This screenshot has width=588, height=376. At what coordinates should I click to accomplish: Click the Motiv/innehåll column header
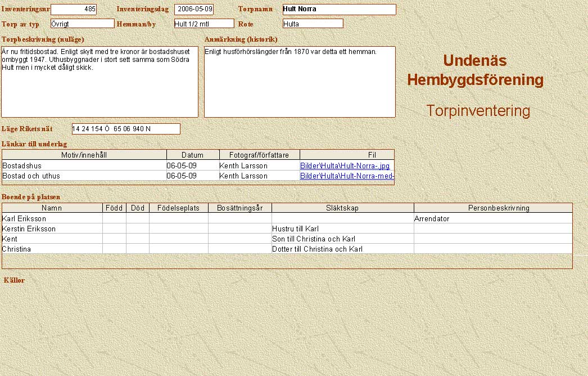(84, 155)
